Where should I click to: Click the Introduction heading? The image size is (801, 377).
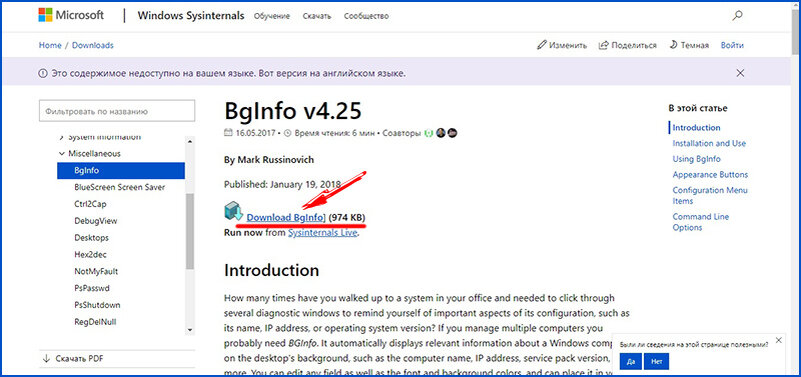tap(272, 270)
